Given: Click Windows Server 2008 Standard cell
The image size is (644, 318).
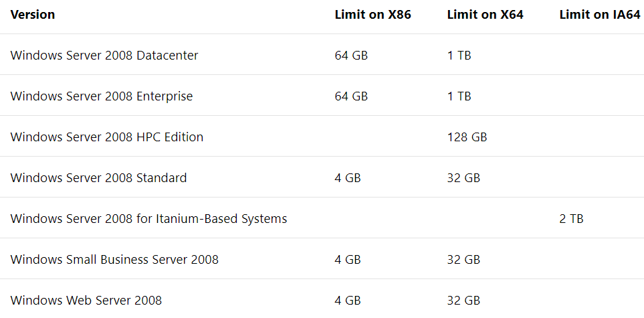Looking at the screenshot, I should 98,177.
